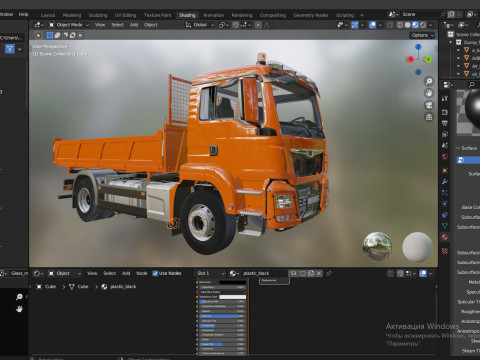The image size is (480, 360).
Task: Toggle viewport overlays
Action: (x=372, y=25)
